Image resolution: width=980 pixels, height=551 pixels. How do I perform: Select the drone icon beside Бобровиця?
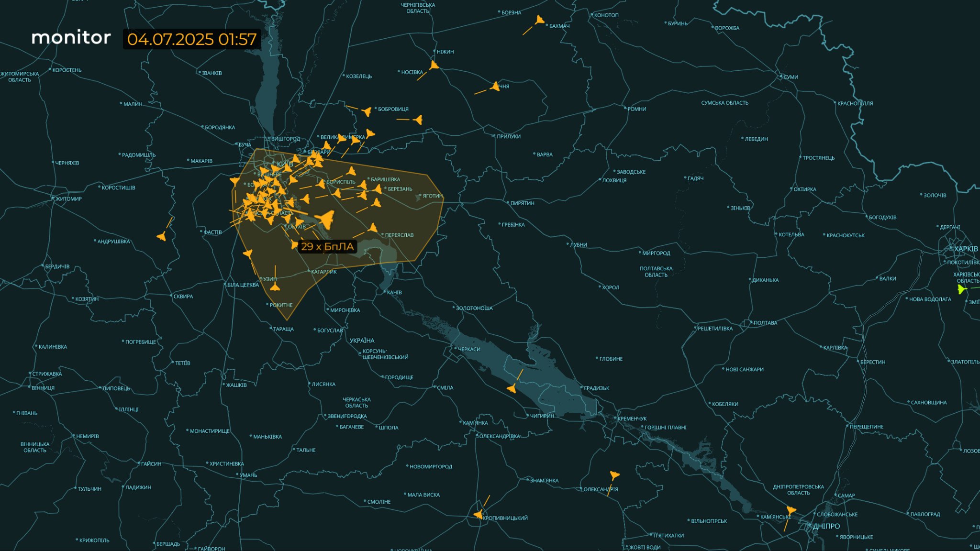tap(367, 111)
